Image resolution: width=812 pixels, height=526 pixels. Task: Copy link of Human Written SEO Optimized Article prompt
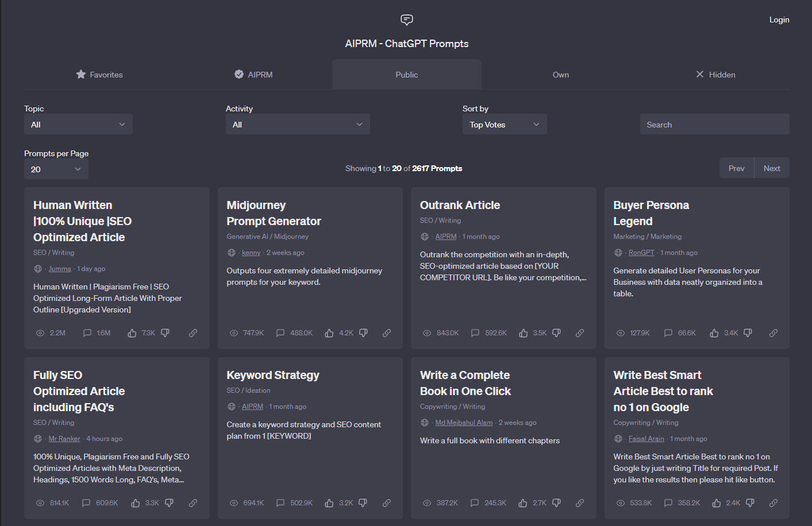click(193, 333)
